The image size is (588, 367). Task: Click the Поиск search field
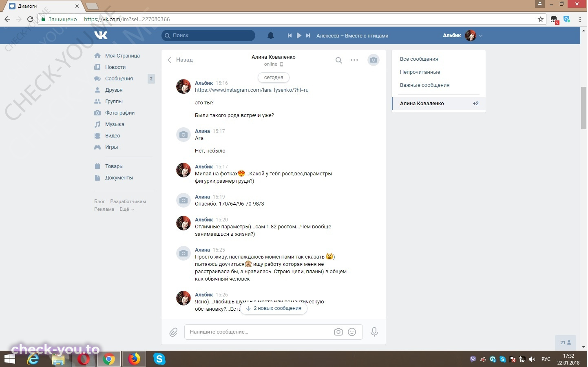(x=208, y=35)
